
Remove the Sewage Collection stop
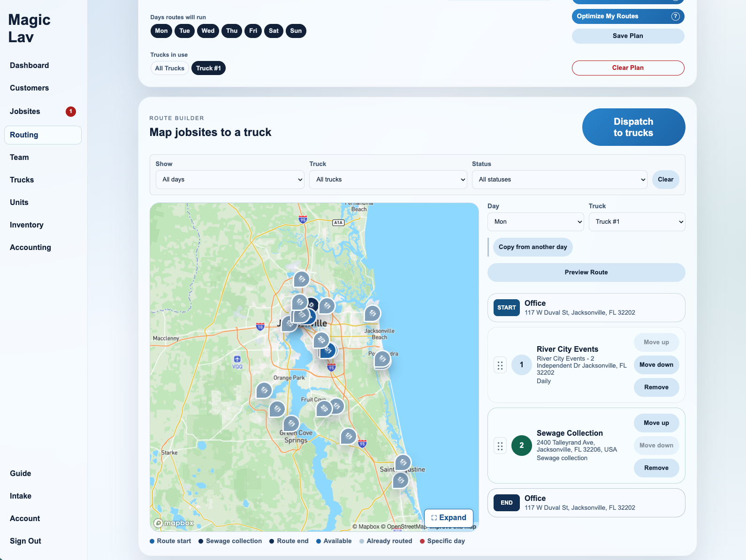pos(656,468)
